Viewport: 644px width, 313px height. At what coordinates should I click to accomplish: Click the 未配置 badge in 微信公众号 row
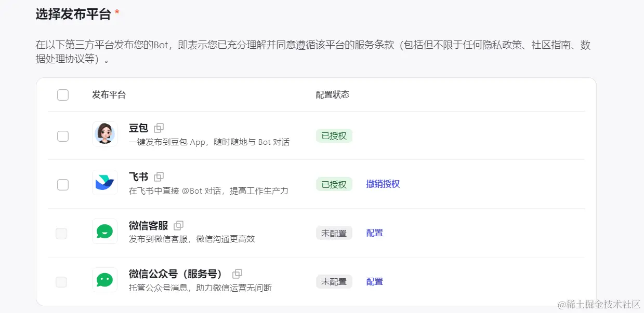click(334, 281)
